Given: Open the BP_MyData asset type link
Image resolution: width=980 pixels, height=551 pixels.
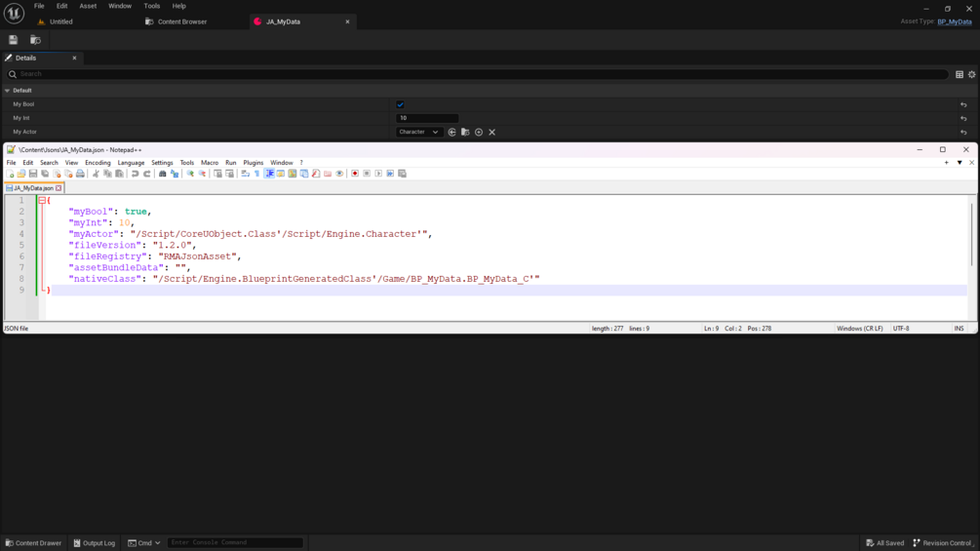Looking at the screenshot, I should click(955, 21).
